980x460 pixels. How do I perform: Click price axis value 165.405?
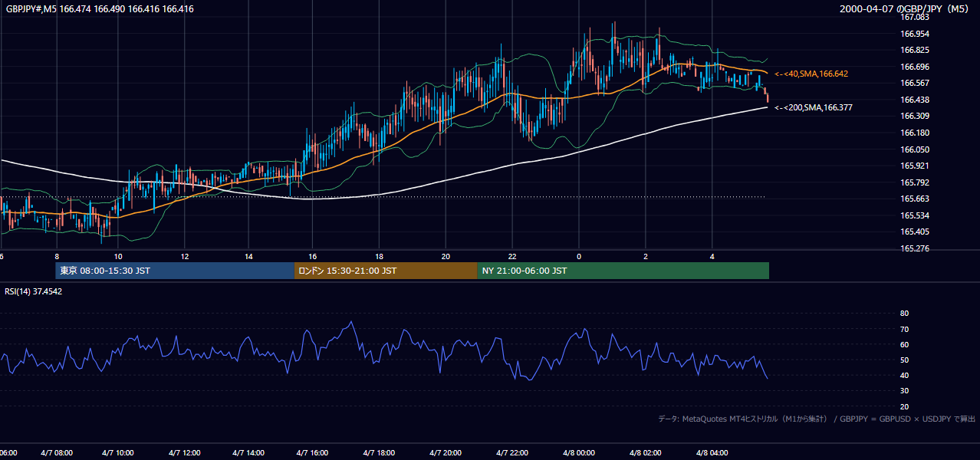pyautogui.click(x=914, y=232)
